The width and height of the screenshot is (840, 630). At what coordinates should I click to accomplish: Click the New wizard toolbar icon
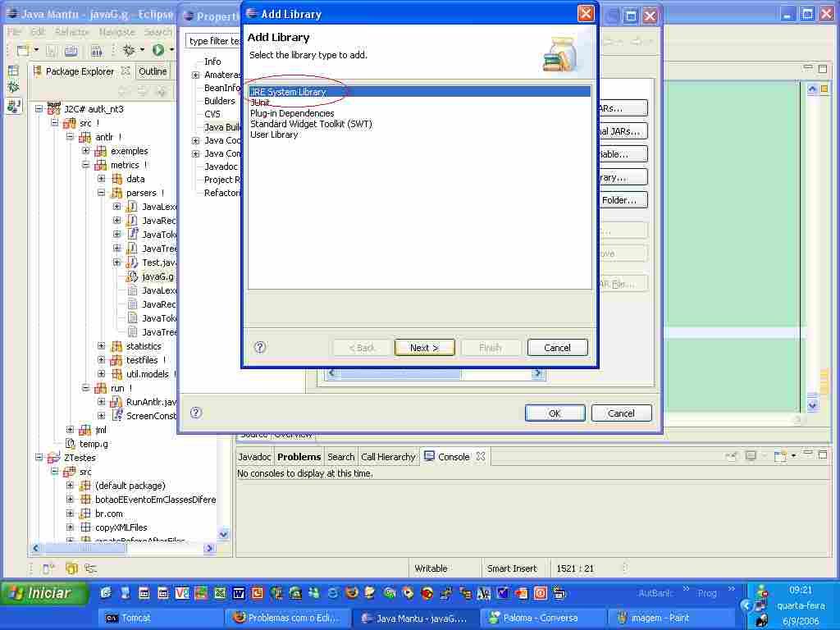(23, 51)
